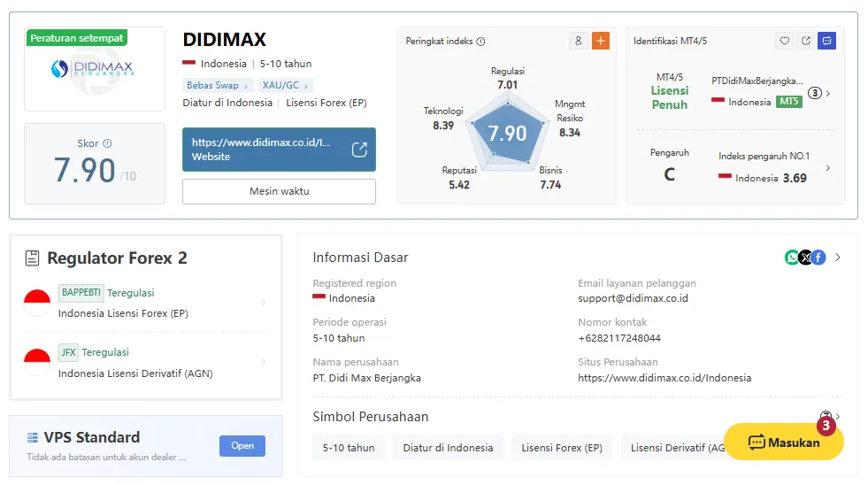The image size is (868, 485).
Task: Open the external link icon on Website button
Action: [x=359, y=150]
